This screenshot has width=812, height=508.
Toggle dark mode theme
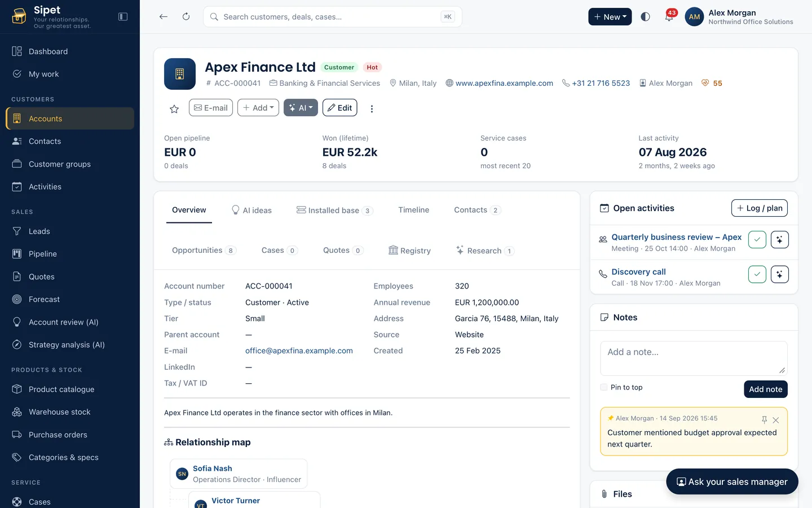(646, 17)
